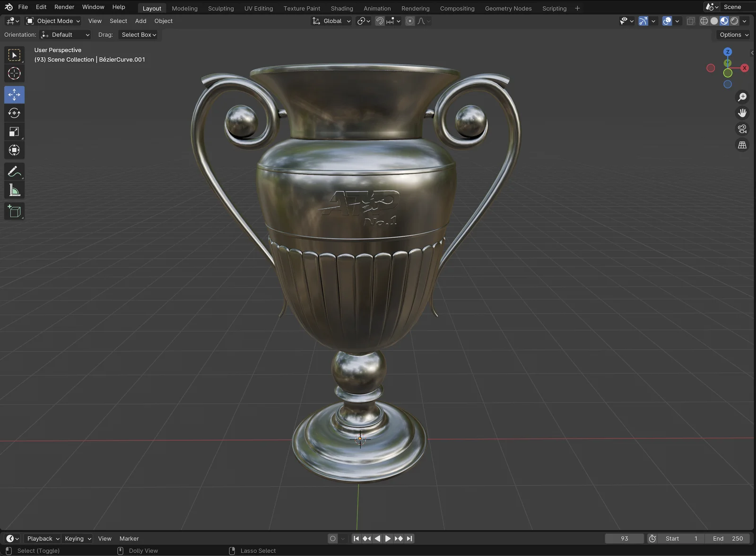
Task: Toggle viewport gizmos display
Action: [x=643, y=21]
